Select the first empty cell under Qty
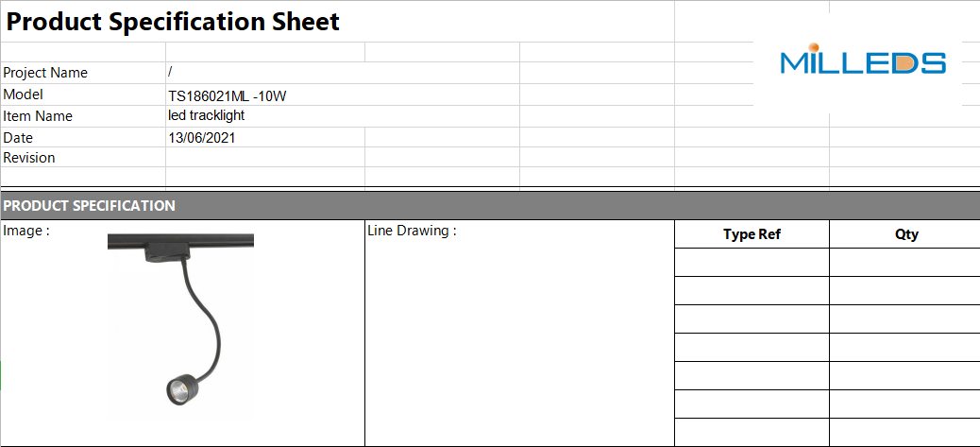 pos(905,263)
